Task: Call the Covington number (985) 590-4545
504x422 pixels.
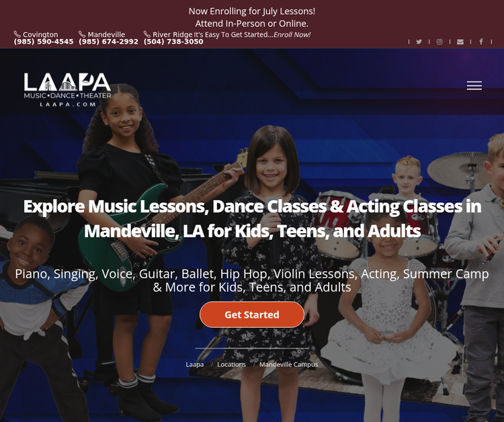Action: 44,42
